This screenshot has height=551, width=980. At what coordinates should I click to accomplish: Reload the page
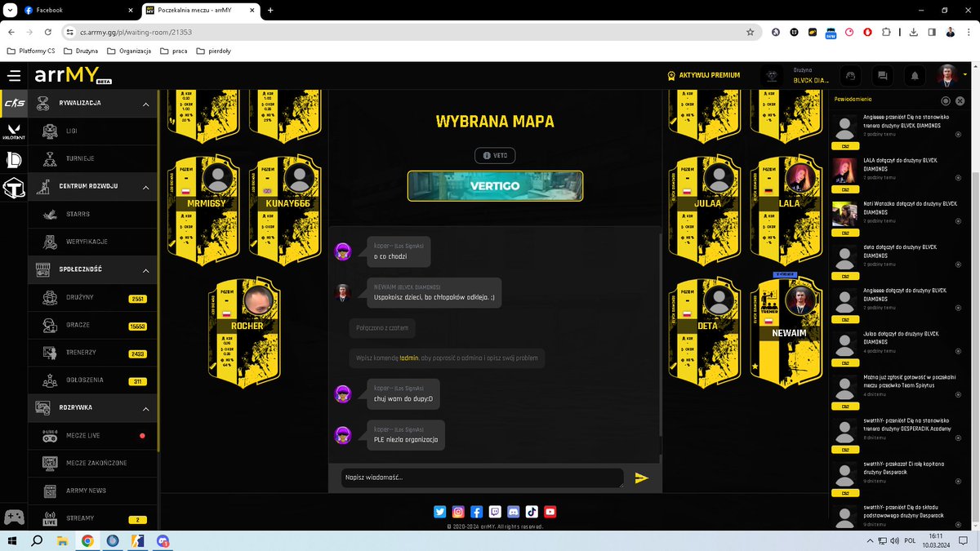click(48, 32)
